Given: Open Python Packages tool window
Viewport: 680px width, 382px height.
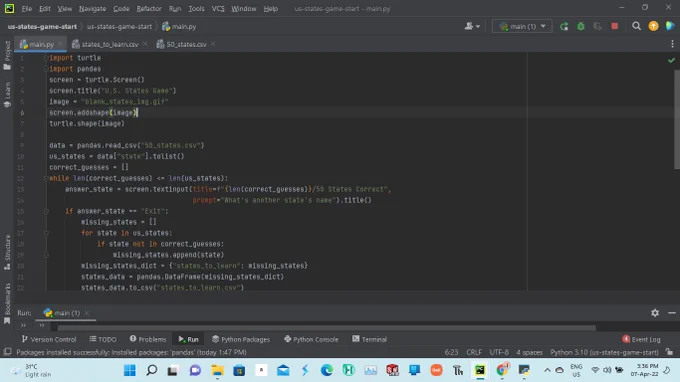Looking at the screenshot, I should (241, 339).
